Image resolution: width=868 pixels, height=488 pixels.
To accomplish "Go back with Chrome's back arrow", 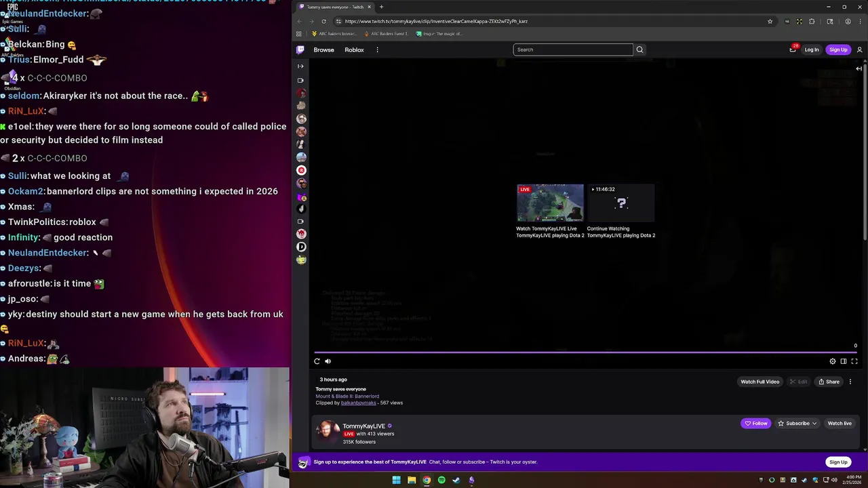I will click(300, 21).
